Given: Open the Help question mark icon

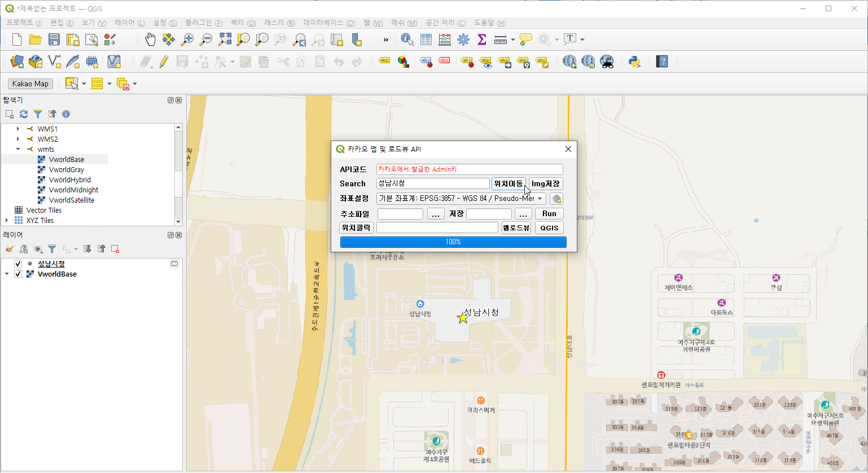Looking at the screenshot, I should [662, 62].
